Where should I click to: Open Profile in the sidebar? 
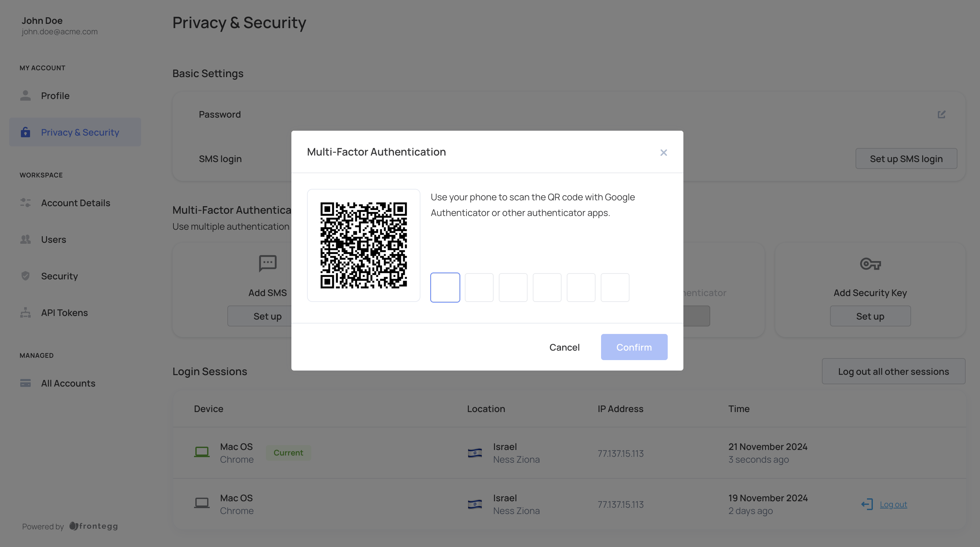55,95
